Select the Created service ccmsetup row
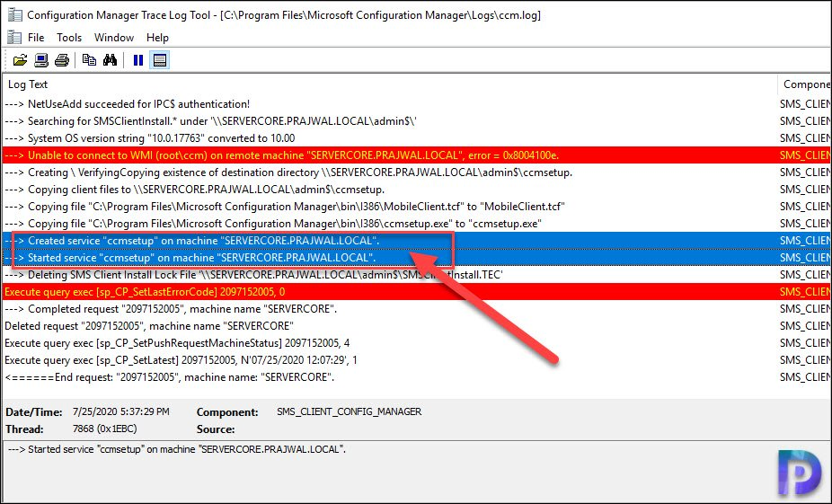The height and width of the screenshot is (504, 832). tap(416, 241)
